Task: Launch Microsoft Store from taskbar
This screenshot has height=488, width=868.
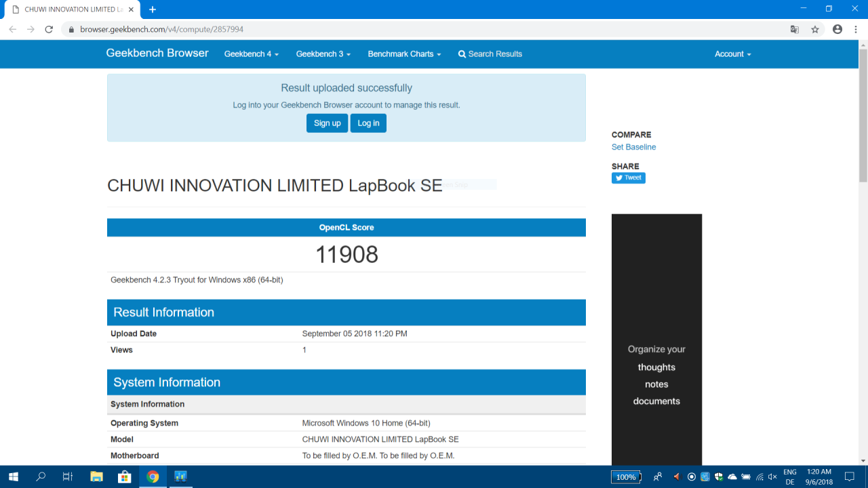Action: tap(124, 476)
